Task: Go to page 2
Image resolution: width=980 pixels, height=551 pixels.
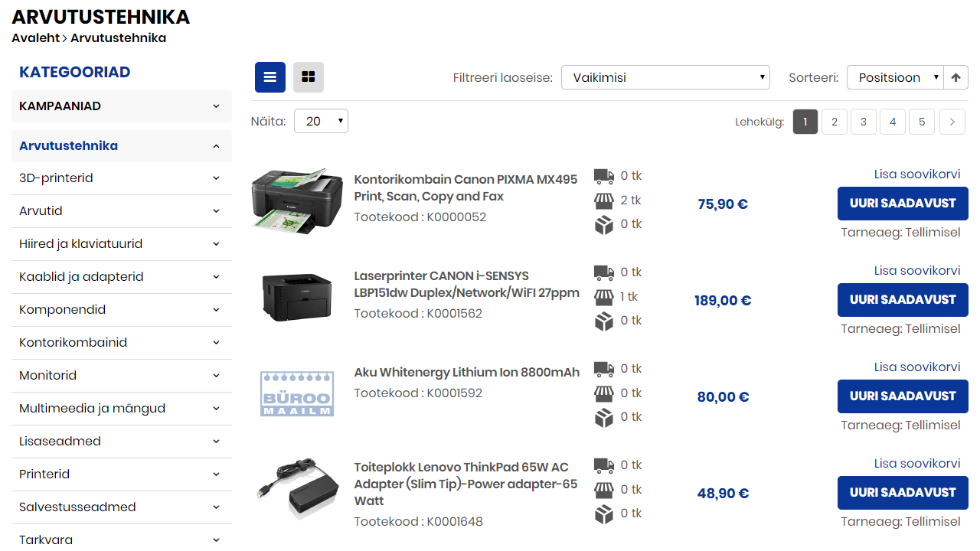Action: click(x=835, y=122)
